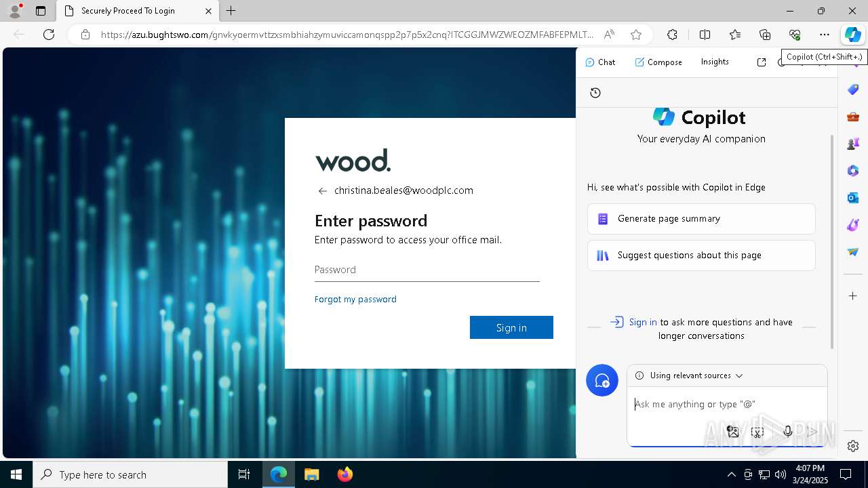Open Task View on the taskbar
The height and width of the screenshot is (488, 868).
point(244,474)
